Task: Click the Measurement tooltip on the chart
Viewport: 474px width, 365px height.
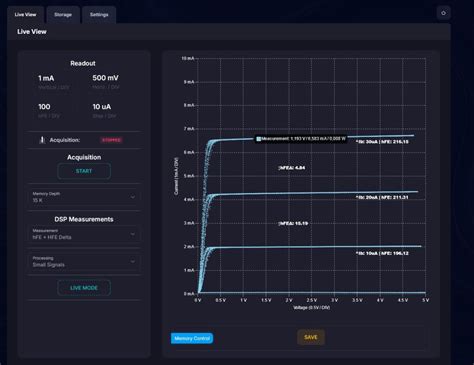Action: 301,139
